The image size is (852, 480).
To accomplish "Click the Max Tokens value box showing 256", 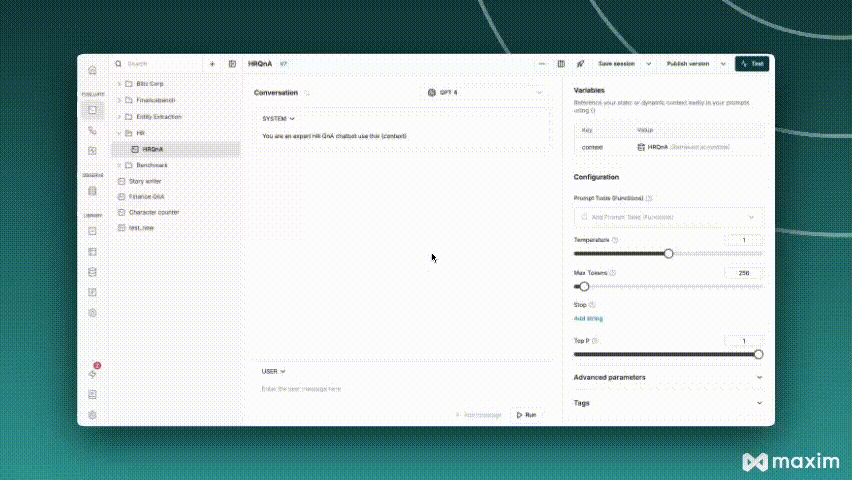I will [x=743, y=273].
